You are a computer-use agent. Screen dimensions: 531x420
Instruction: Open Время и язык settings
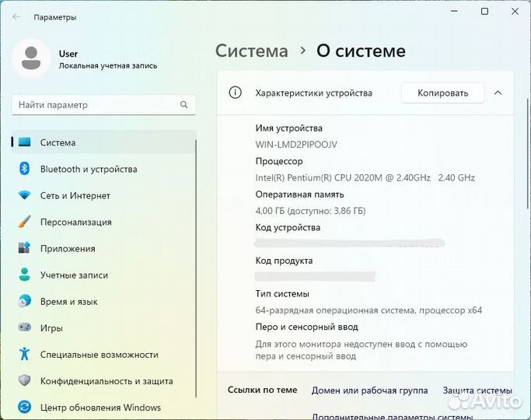pyautogui.click(x=103, y=301)
